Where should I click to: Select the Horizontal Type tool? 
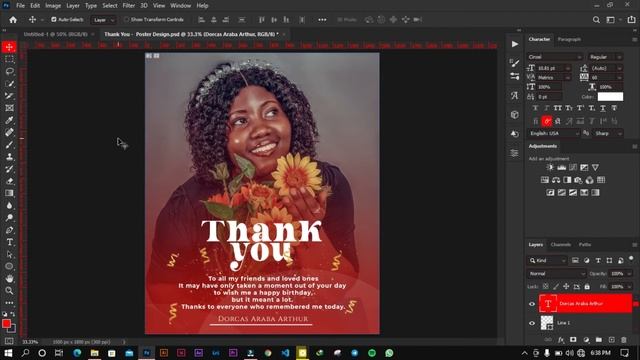(x=9, y=242)
